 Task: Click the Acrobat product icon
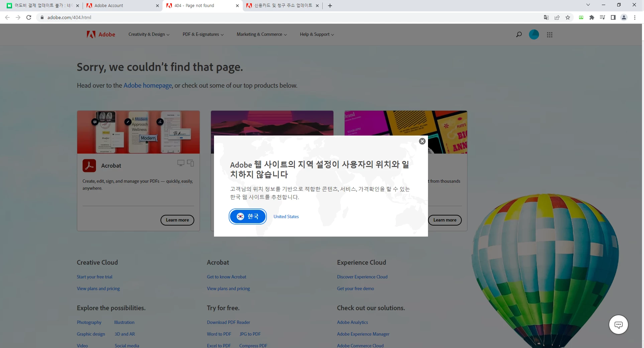click(x=89, y=166)
